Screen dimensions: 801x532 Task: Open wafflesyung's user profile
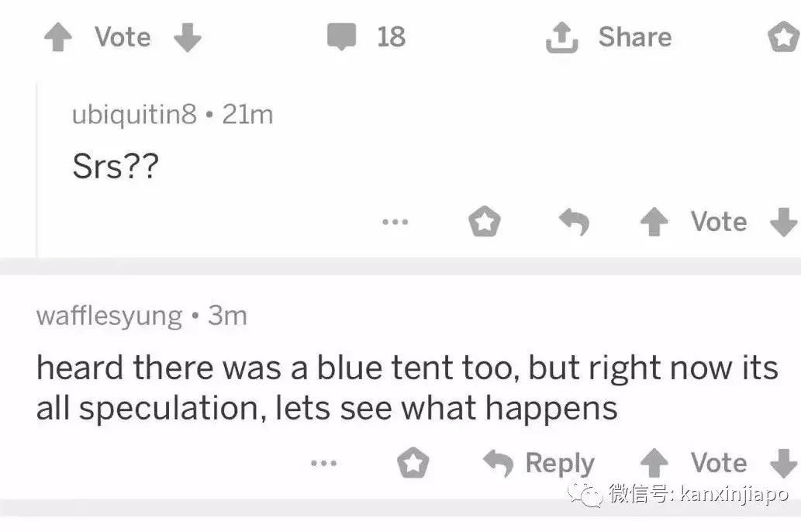click(109, 316)
